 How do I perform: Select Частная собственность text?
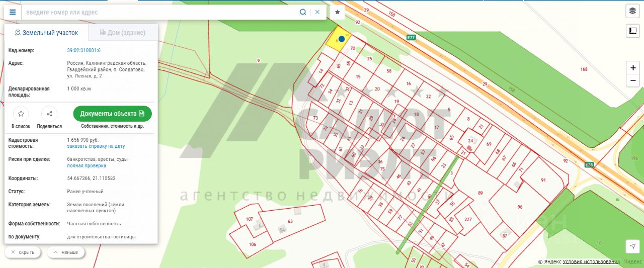coord(94,224)
